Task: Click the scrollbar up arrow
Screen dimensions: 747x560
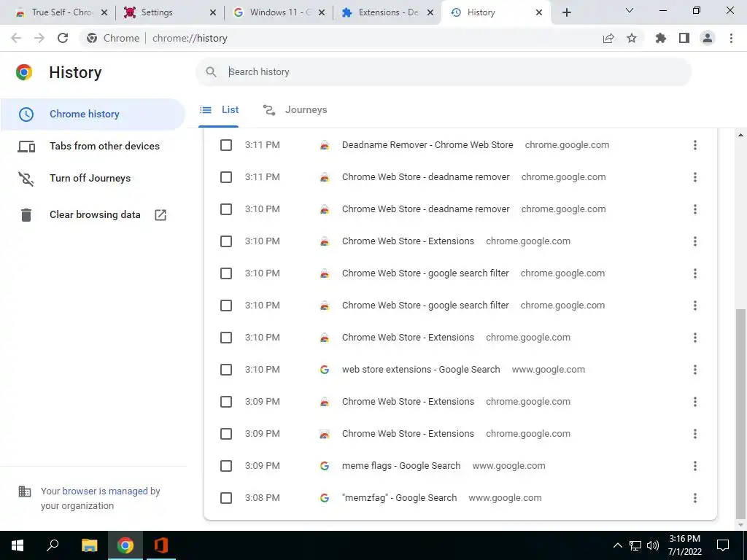Action: click(x=740, y=135)
